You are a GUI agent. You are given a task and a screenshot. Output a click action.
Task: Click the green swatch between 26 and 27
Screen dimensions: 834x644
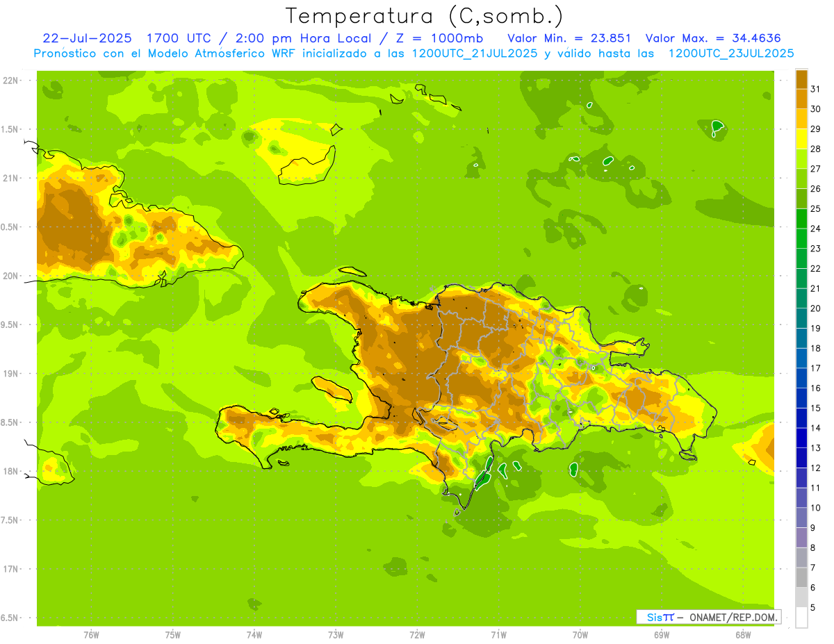click(801, 179)
